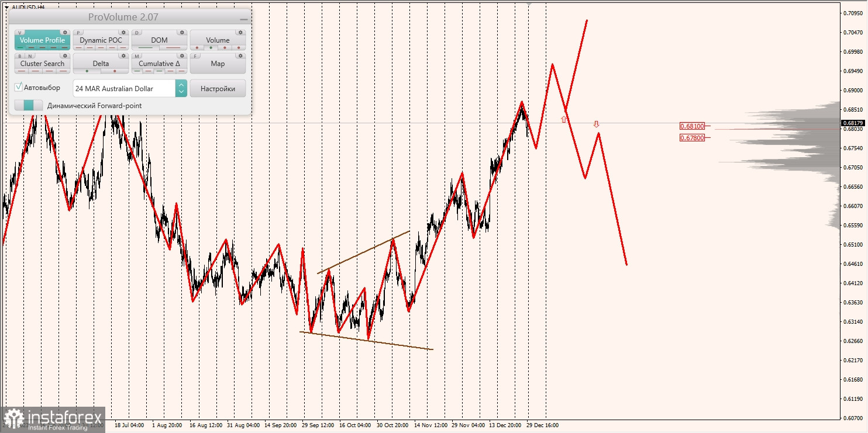Open Cluster Search settings gear
Viewport: 868px width, 433px height.
click(x=65, y=56)
